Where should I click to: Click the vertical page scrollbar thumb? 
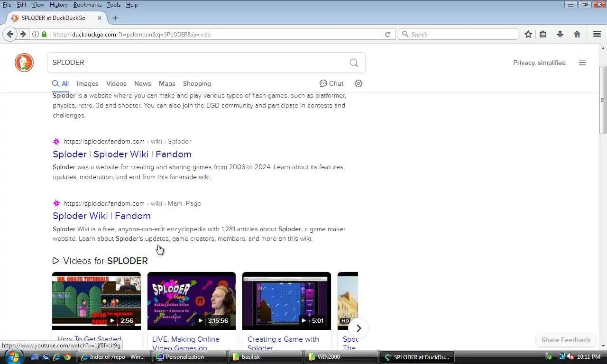603,100
